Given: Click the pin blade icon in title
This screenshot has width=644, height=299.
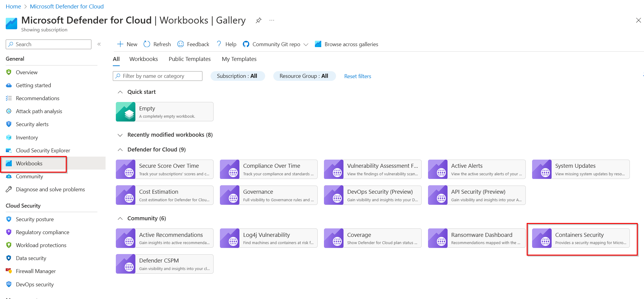Looking at the screenshot, I should click(x=259, y=21).
